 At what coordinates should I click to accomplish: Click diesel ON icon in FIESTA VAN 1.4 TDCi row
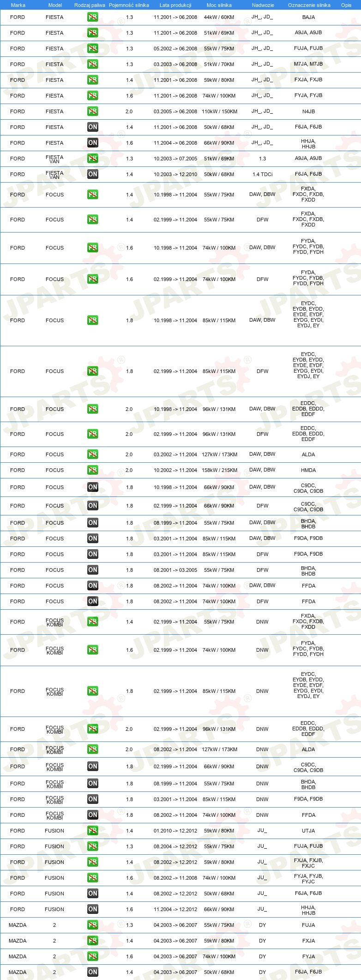[92, 174]
